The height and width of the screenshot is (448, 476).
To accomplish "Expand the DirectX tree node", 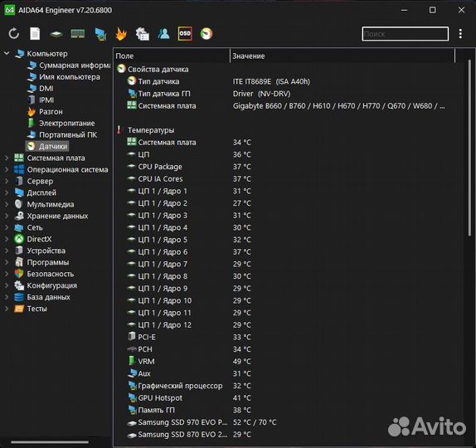I will (x=7, y=239).
